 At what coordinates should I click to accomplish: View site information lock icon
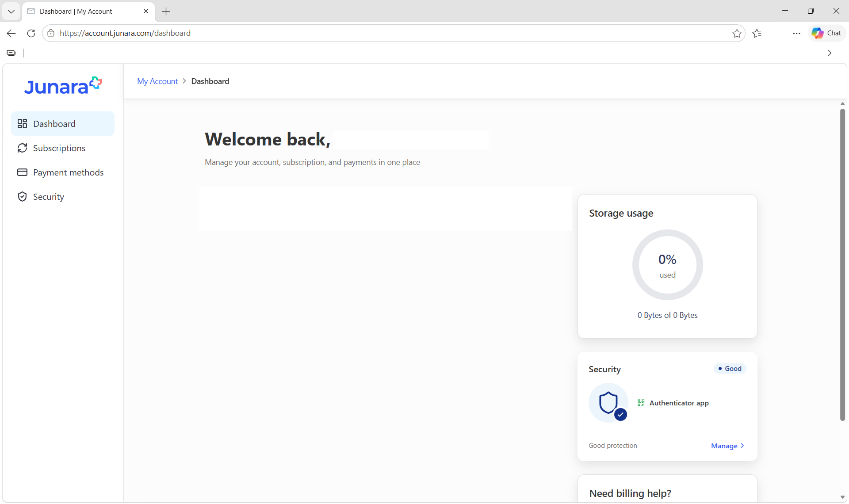pyautogui.click(x=51, y=33)
